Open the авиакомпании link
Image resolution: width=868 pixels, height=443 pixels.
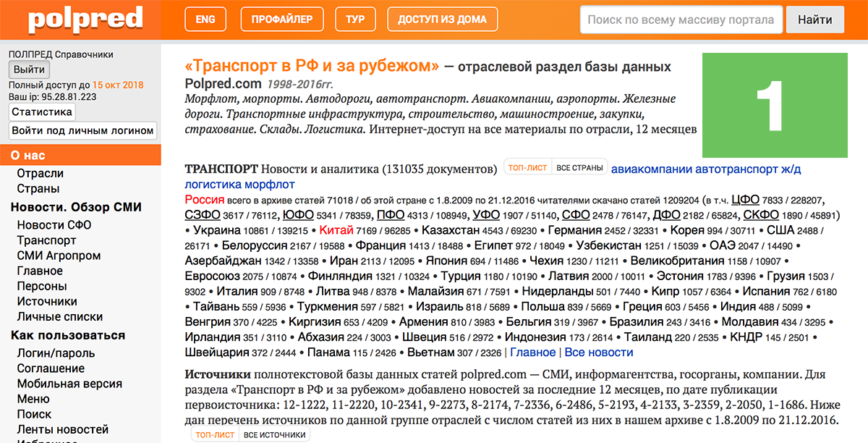652,169
